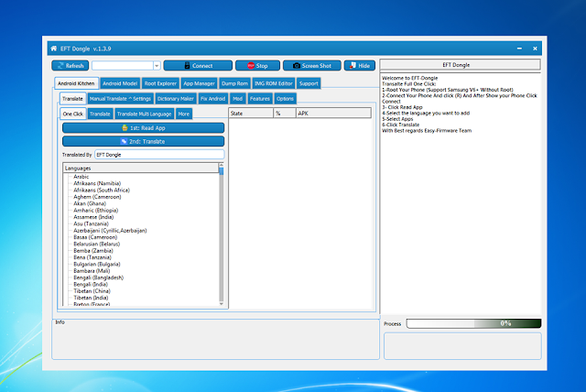This screenshot has height=392, width=586.
Task: Open the IMG ROM Editor tab
Action: [274, 83]
